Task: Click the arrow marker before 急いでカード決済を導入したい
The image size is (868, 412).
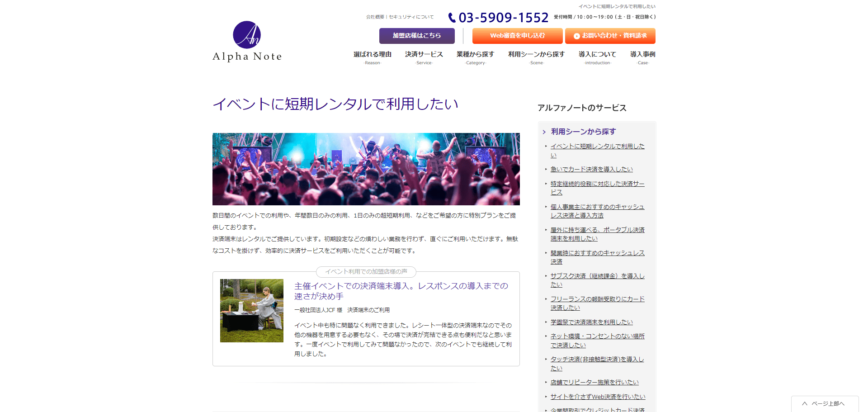Action: tap(546, 169)
